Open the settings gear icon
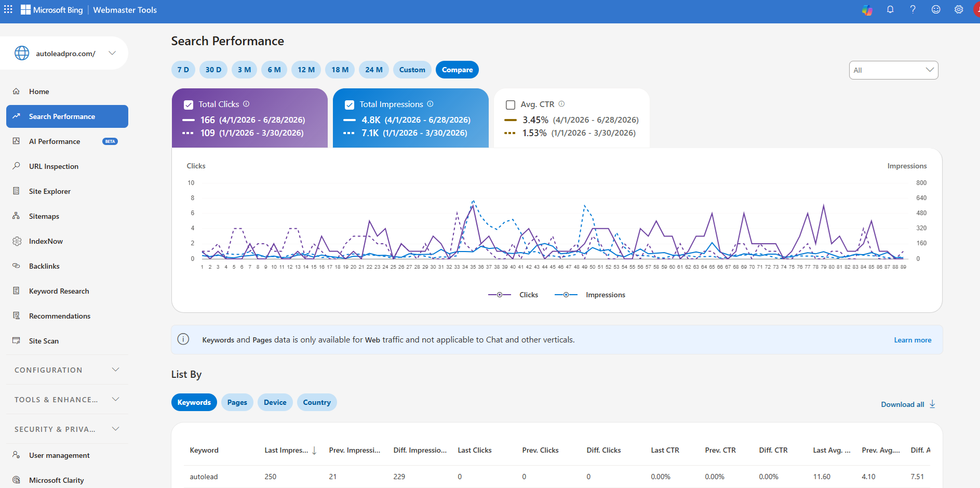 [x=959, y=9]
